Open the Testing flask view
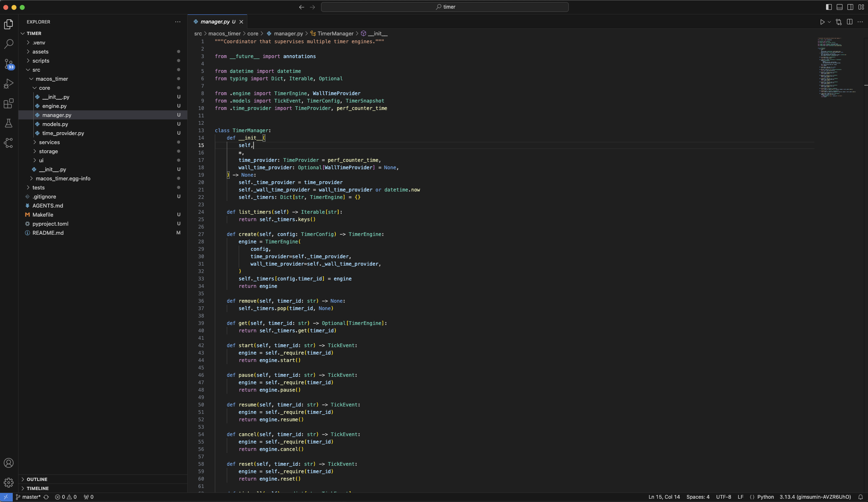868x502 pixels. coord(9,123)
